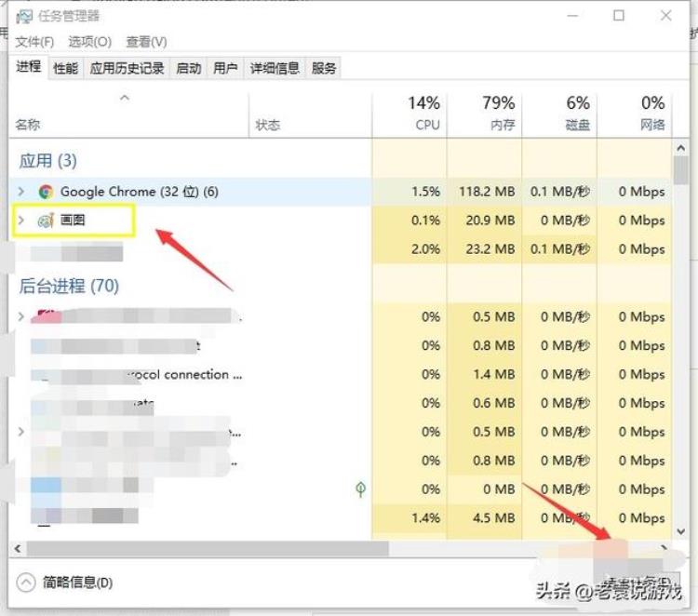
Task: Click the sort arrow above 名称 column
Action: 125,98
